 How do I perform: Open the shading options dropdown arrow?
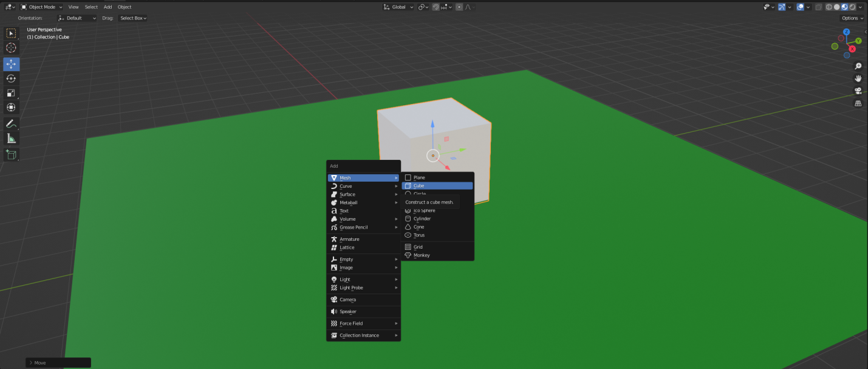(x=860, y=7)
